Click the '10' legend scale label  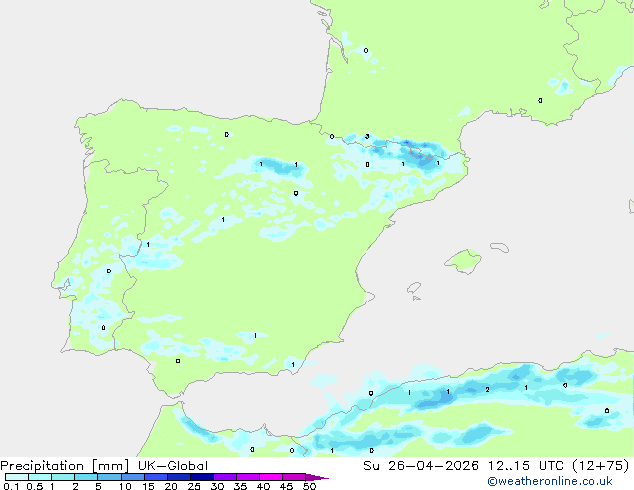(125, 486)
